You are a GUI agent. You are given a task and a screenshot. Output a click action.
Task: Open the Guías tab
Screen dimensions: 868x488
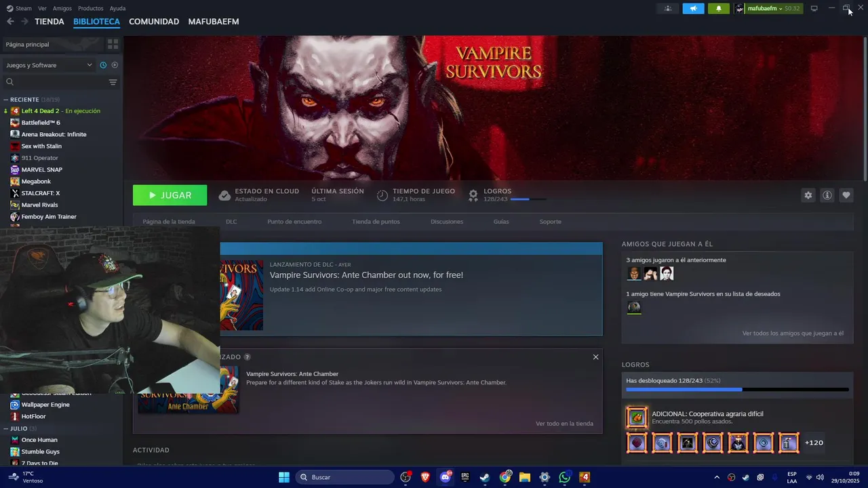[501, 222]
